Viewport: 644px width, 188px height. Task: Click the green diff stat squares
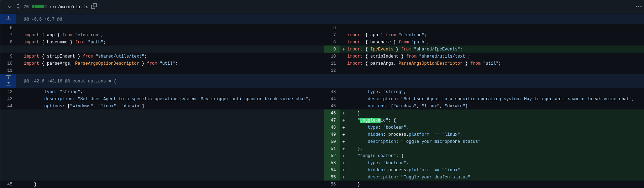click(39, 7)
